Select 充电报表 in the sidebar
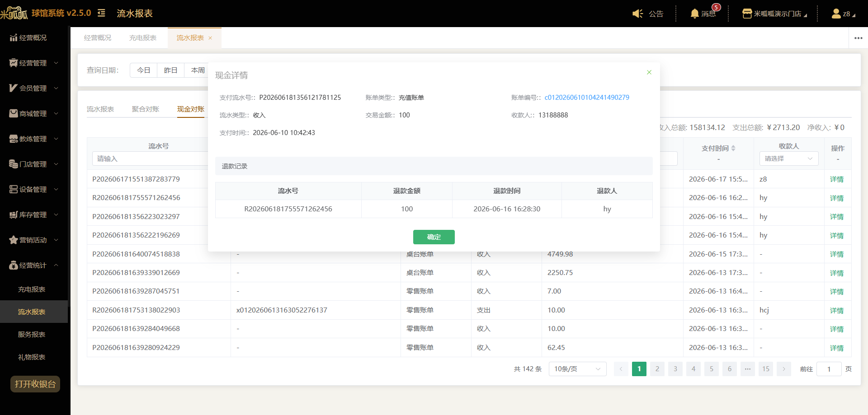 click(32, 289)
